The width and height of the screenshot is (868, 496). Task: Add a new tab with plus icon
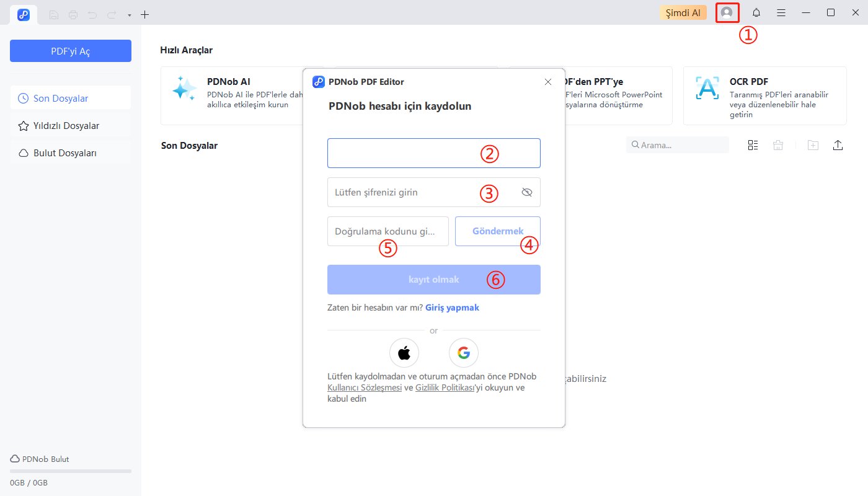coord(145,14)
